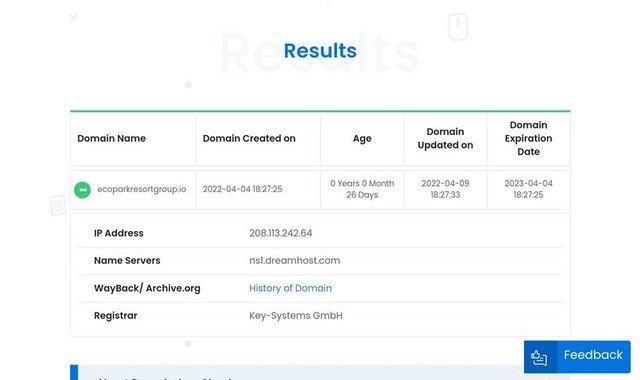Select the IP address 208.113.242.64
This screenshot has width=640, height=380.
pyautogui.click(x=280, y=233)
